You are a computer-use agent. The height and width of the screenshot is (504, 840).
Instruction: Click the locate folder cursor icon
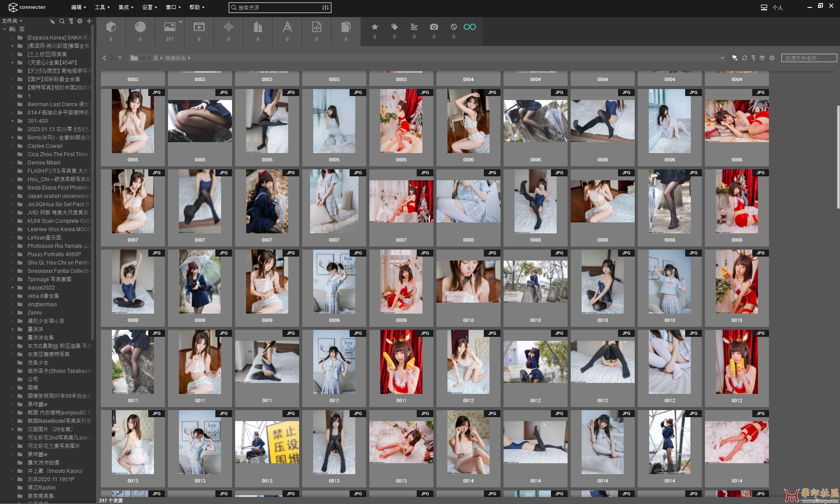[52, 21]
